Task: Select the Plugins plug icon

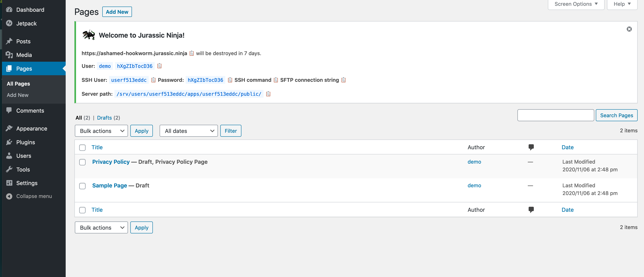Action: [9, 142]
